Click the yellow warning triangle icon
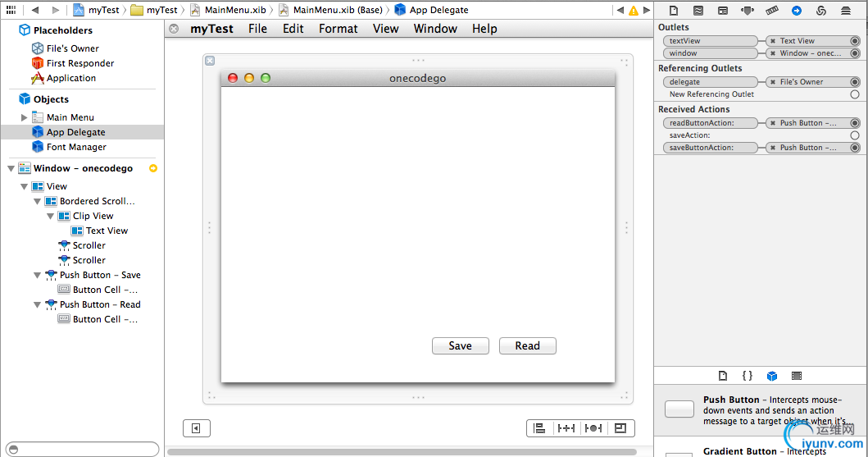The image size is (868, 457). click(x=634, y=11)
